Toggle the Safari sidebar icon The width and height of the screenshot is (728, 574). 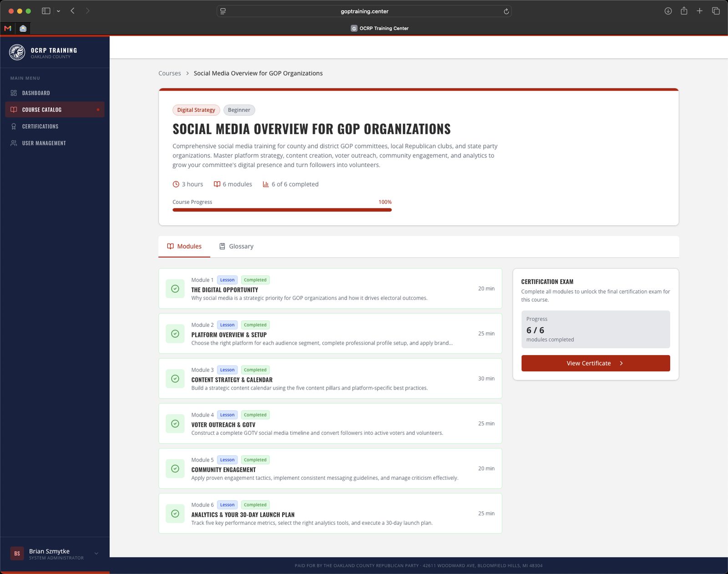[46, 11]
